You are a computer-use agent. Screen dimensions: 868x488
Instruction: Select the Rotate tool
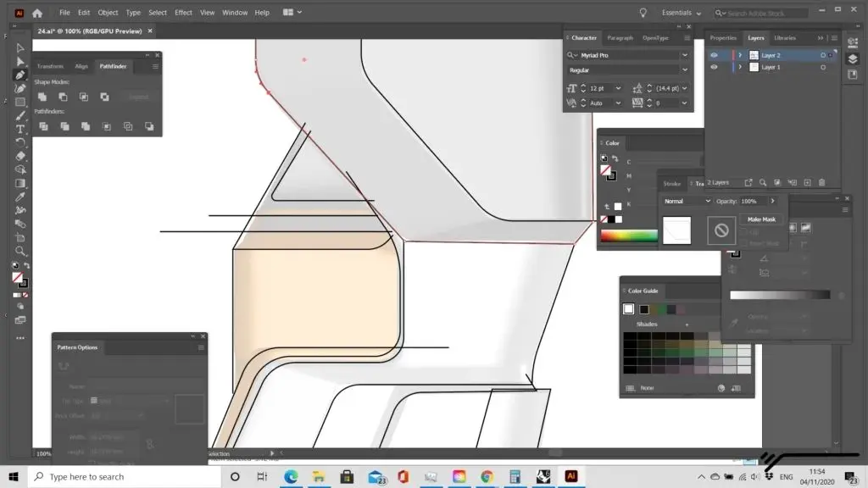(20, 142)
